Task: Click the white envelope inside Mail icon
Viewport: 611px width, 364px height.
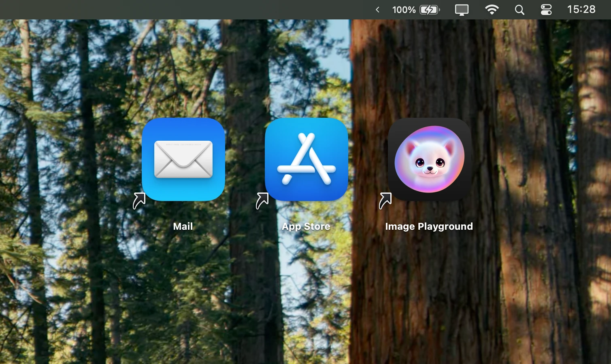Action: click(183, 159)
